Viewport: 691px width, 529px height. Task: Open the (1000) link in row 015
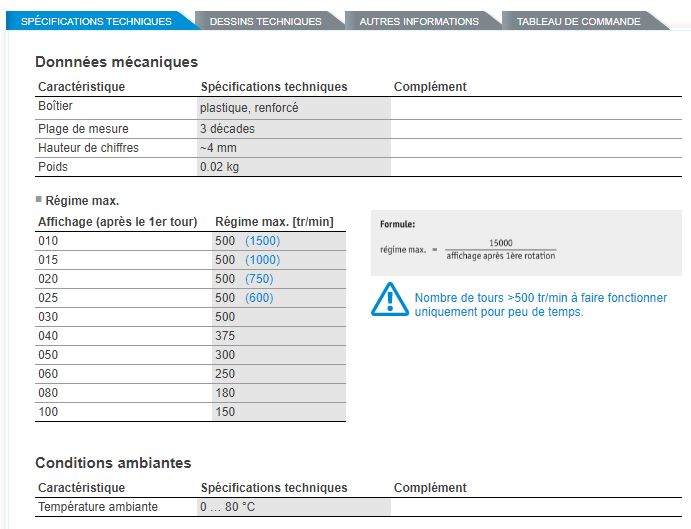[262, 260]
